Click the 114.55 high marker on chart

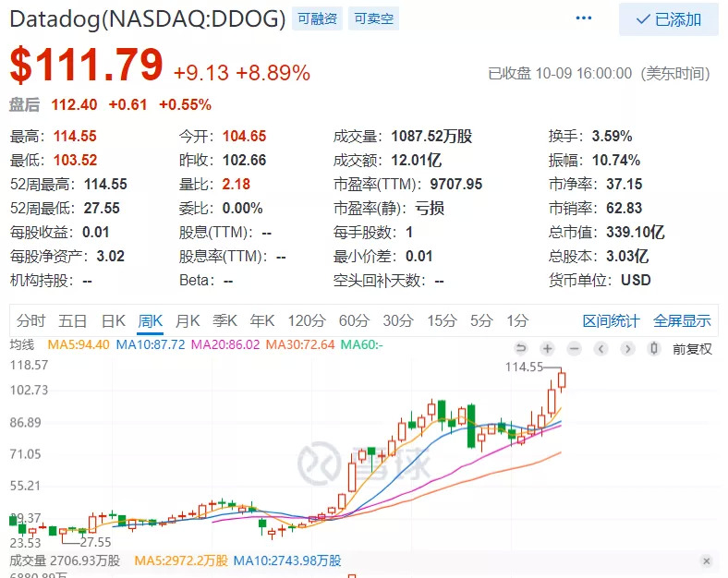[524, 367]
